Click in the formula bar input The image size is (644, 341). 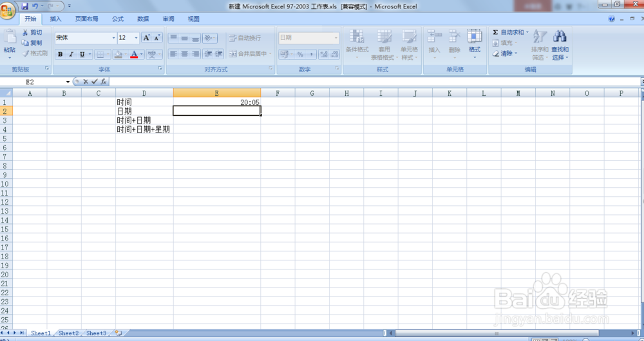(374, 82)
